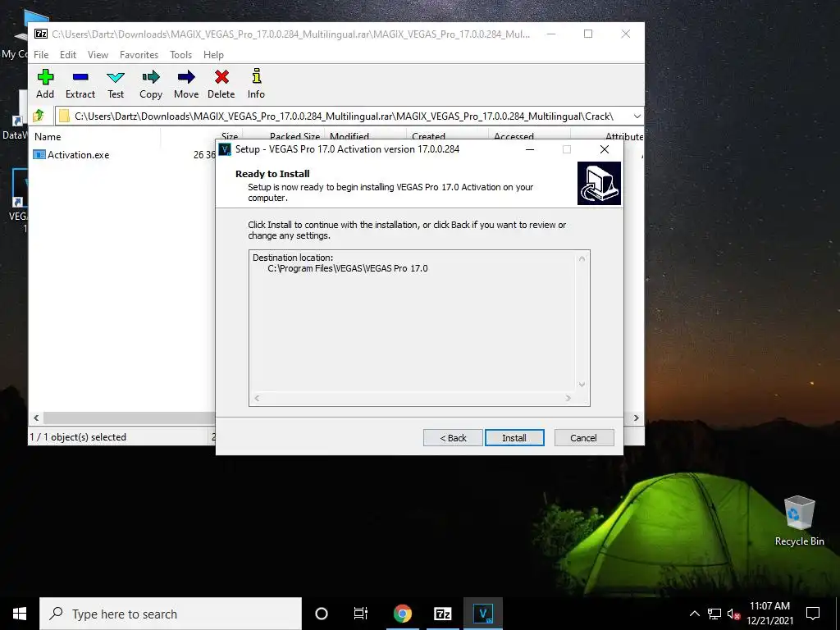Click the Copy toolbar icon in 7-Zip
The width and height of the screenshot is (840, 630).
click(x=151, y=84)
